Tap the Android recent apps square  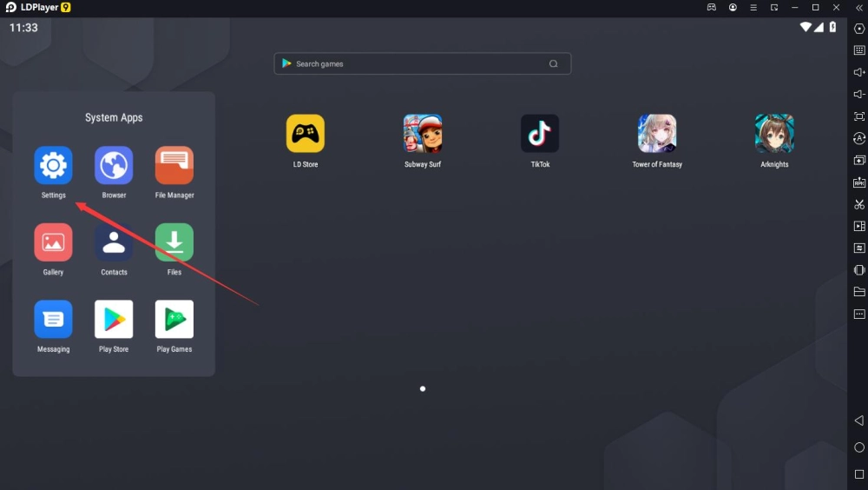tap(859, 474)
